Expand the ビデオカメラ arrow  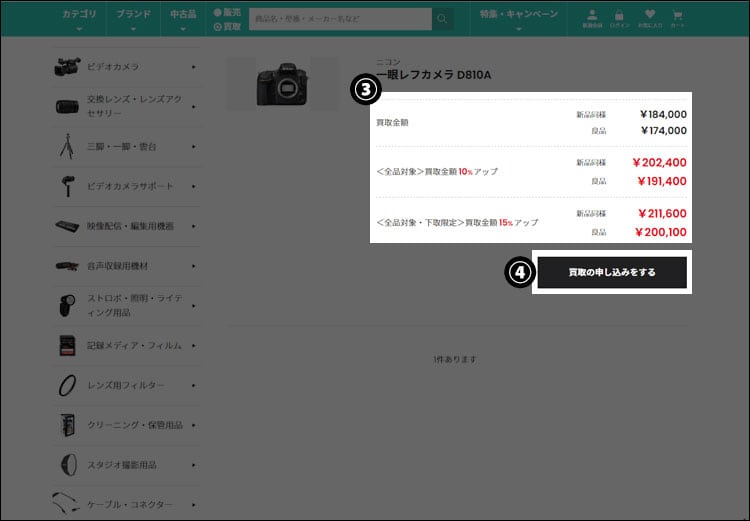[194, 67]
